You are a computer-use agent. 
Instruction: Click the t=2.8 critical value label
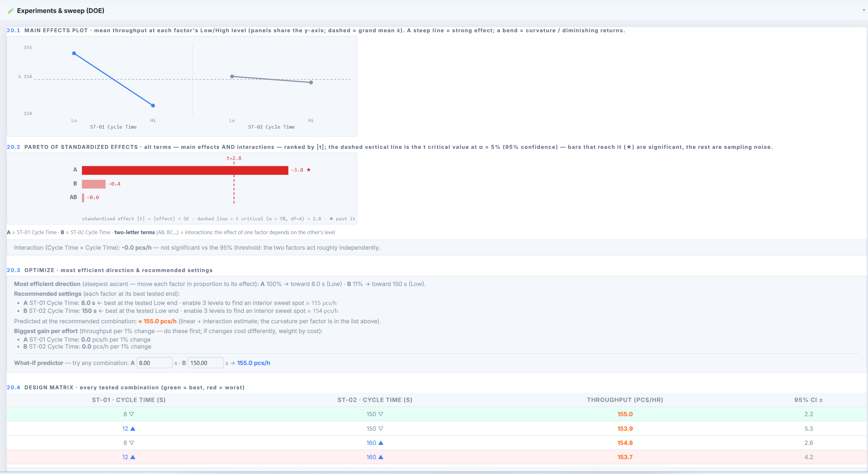coord(234,158)
